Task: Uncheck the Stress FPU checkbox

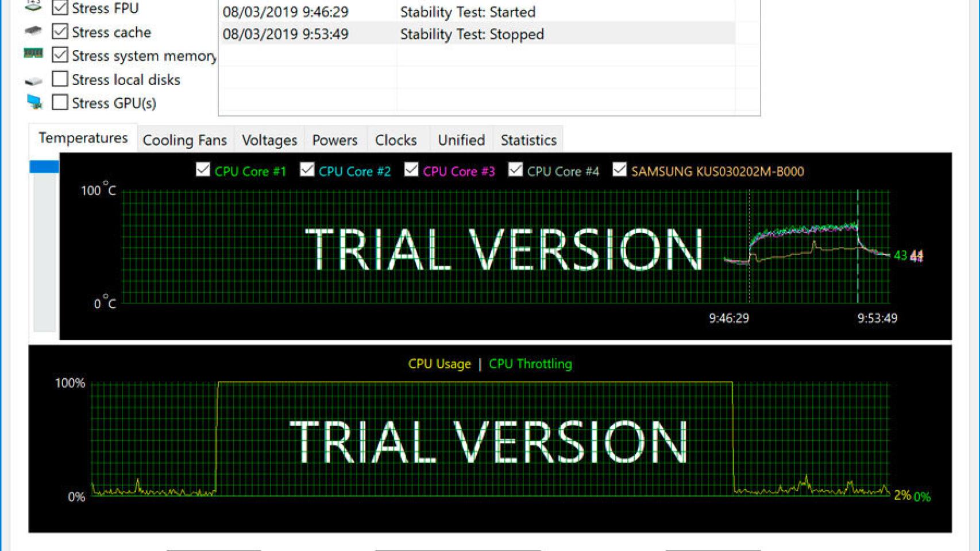Action: click(60, 8)
